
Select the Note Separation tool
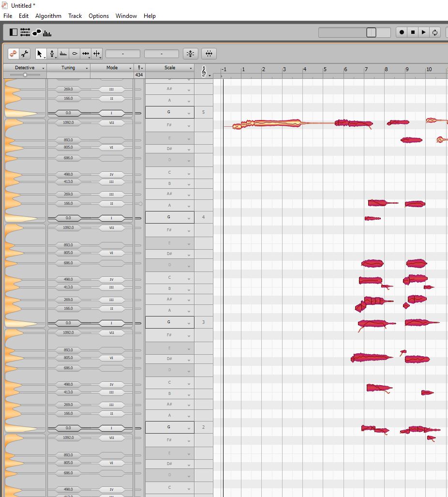pyautogui.click(x=97, y=54)
